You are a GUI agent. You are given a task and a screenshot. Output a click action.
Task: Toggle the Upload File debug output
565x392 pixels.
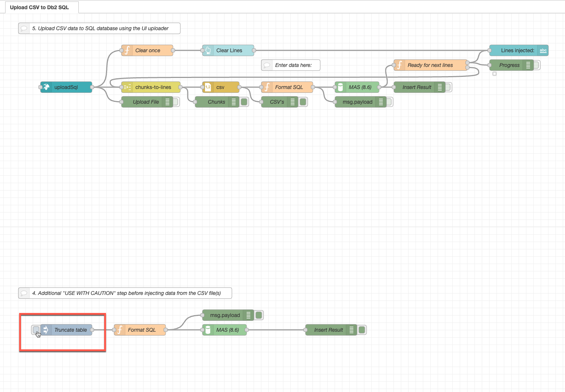click(176, 102)
